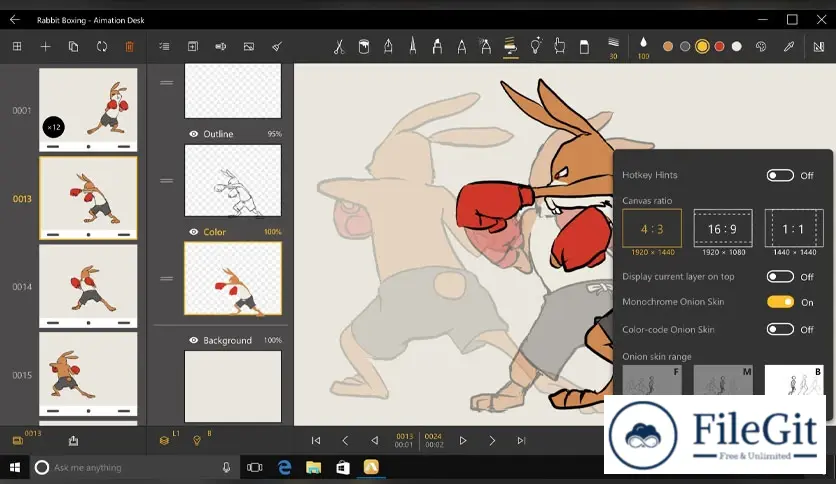Choose the 4:3 canvas ratio
This screenshot has width=836, height=484.
point(652,228)
